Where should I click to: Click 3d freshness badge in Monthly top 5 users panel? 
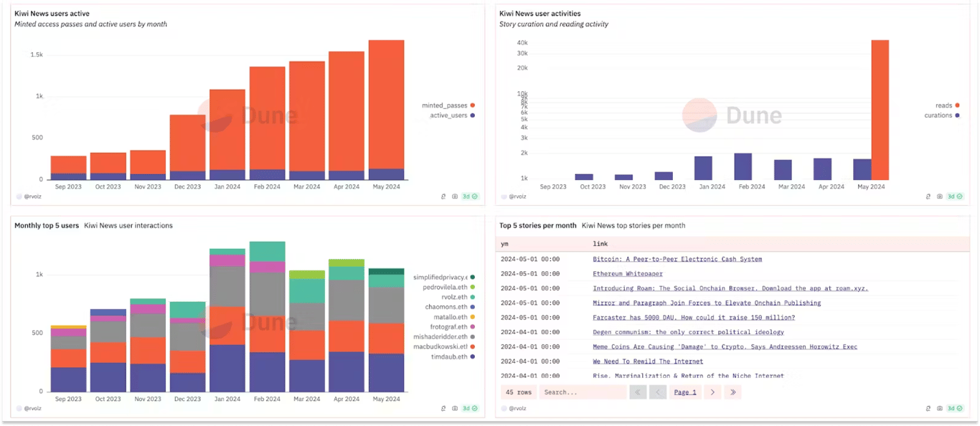(470, 408)
